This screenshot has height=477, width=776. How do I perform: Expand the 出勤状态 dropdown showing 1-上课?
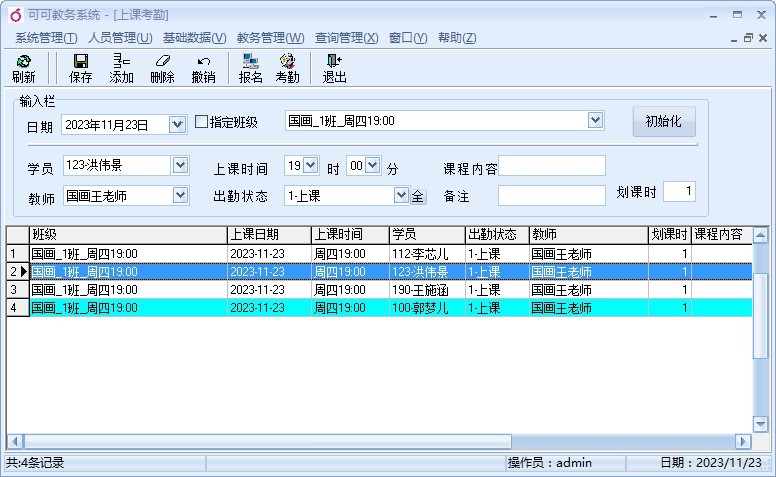tap(401, 195)
